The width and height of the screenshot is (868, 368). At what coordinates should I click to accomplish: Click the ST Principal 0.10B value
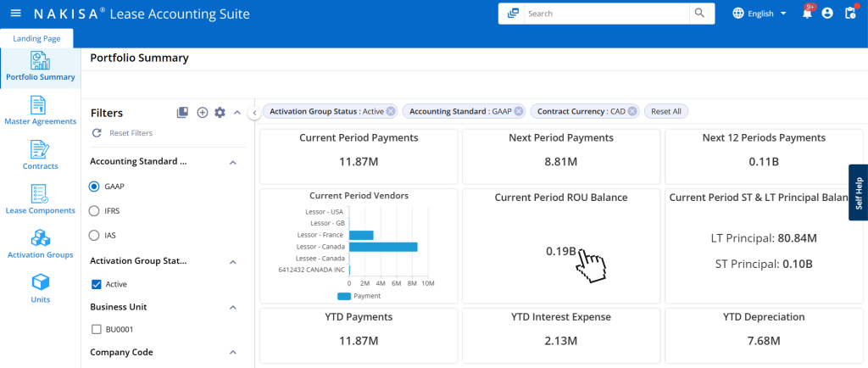(x=798, y=265)
